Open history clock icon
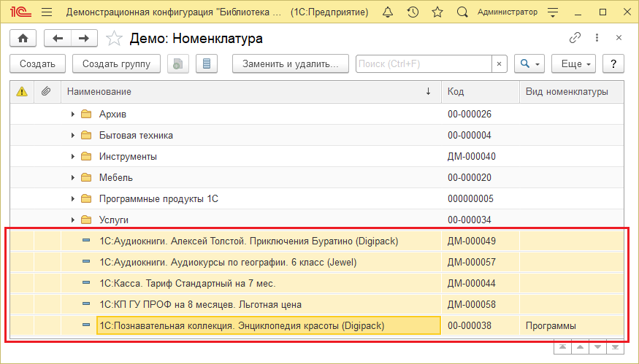The width and height of the screenshot is (639, 364). 413,12
